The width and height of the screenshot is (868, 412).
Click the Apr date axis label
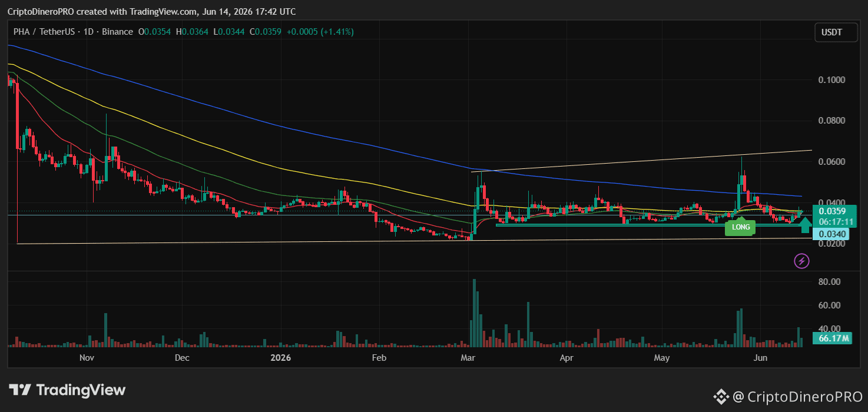pos(566,357)
